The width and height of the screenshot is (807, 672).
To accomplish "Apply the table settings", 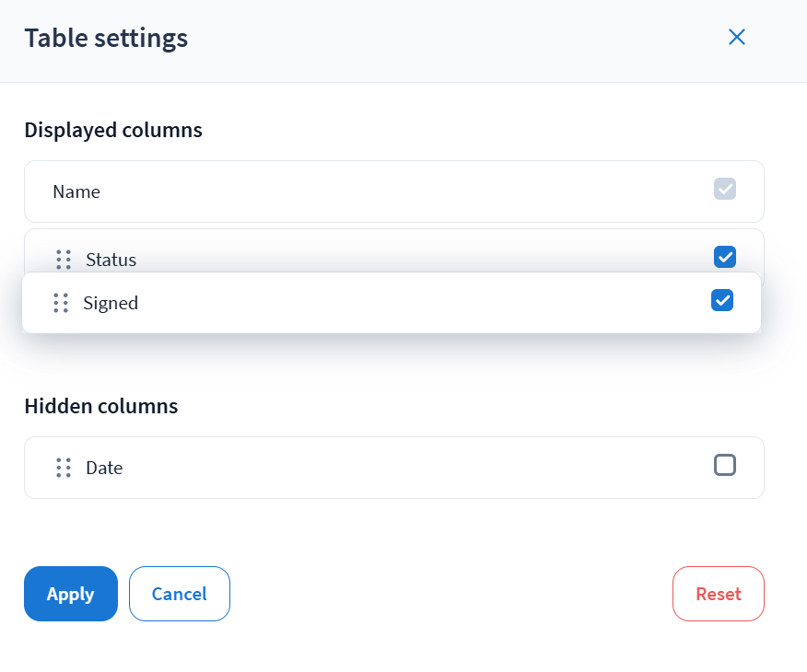I will pos(71,594).
